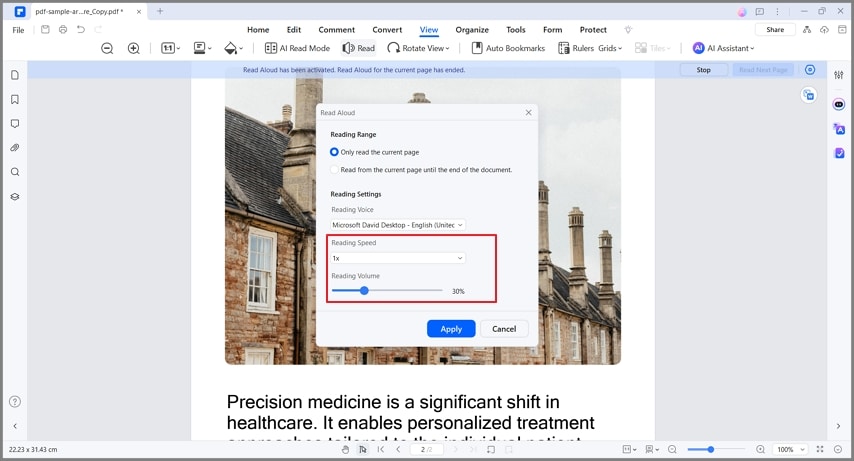Screen dimensions: 854x461
Task: Toggle the Read aloud button
Action: click(x=359, y=48)
